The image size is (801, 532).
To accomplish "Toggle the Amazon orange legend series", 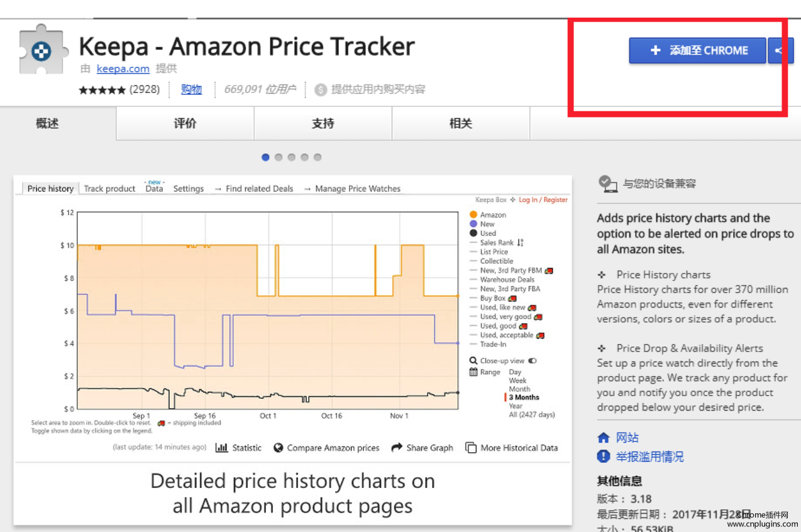I will pos(473,214).
